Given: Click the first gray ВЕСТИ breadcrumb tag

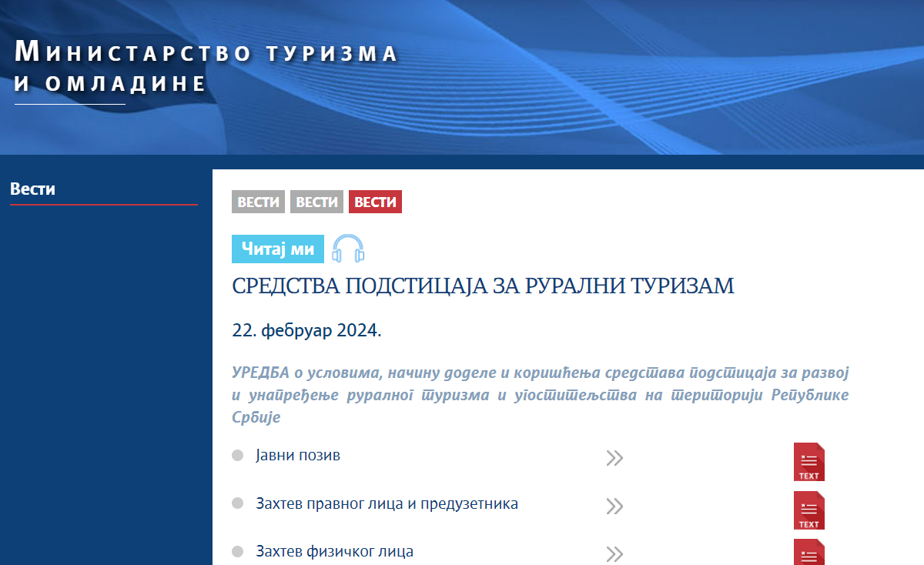Looking at the screenshot, I should (258, 202).
